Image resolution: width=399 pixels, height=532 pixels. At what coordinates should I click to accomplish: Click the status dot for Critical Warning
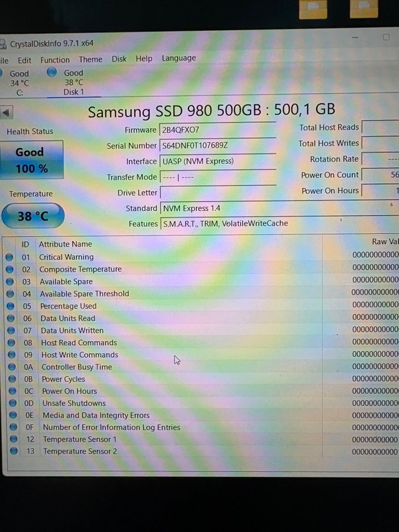tap(9, 257)
